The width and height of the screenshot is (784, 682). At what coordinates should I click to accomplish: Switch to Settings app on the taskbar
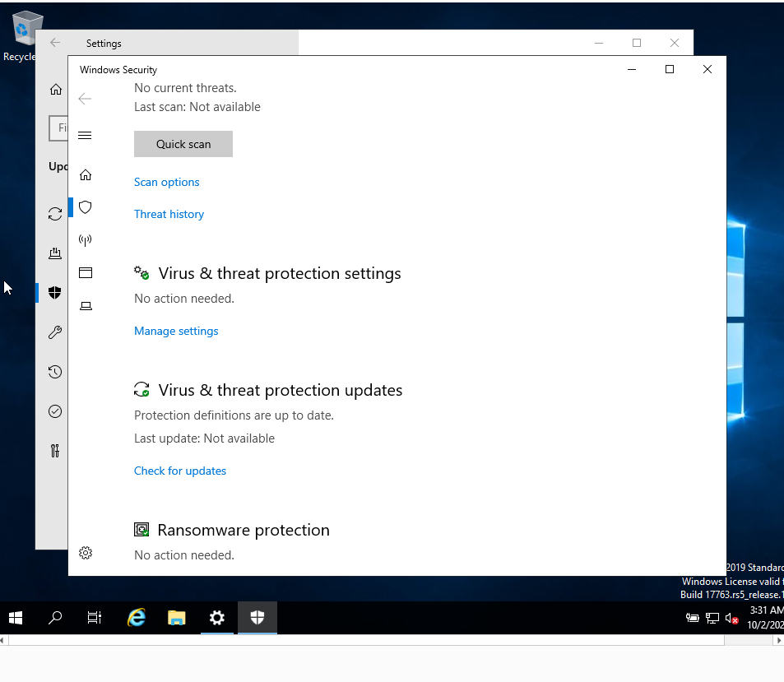tap(217, 618)
